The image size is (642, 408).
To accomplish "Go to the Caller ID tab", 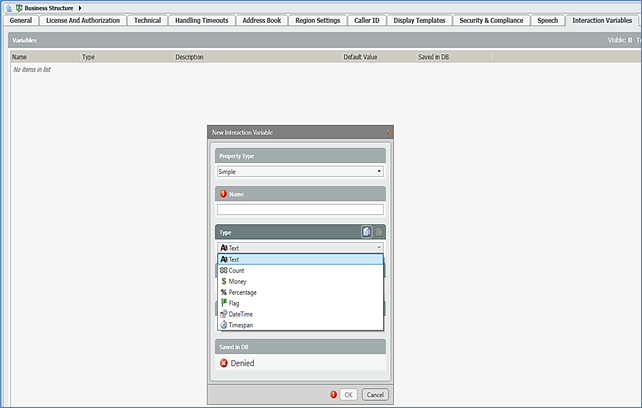I will (367, 20).
